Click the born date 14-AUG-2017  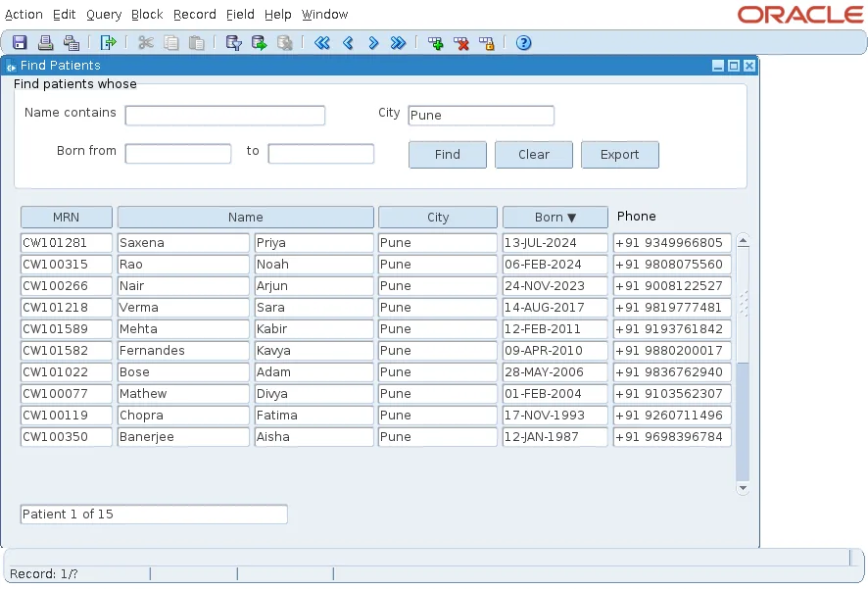click(x=555, y=308)
